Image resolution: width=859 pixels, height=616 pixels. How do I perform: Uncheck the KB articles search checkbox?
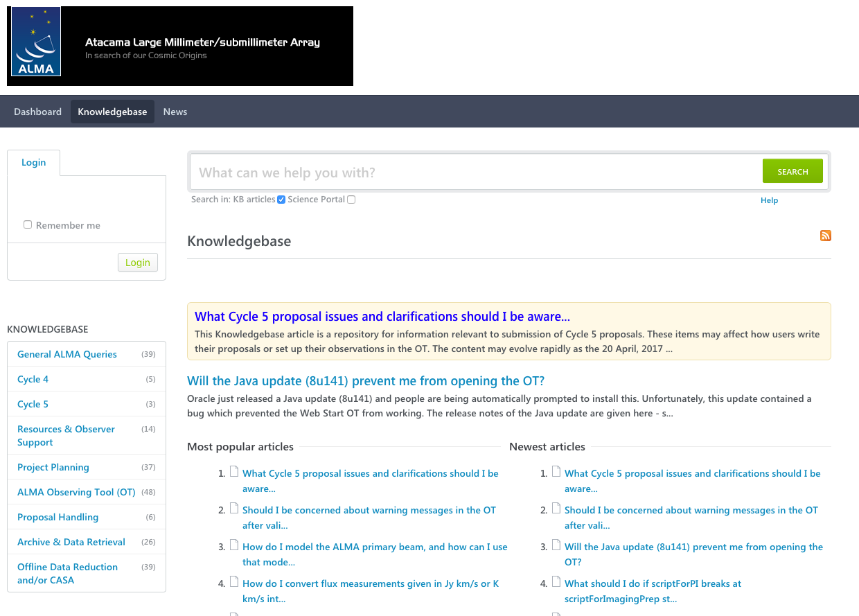281,200
